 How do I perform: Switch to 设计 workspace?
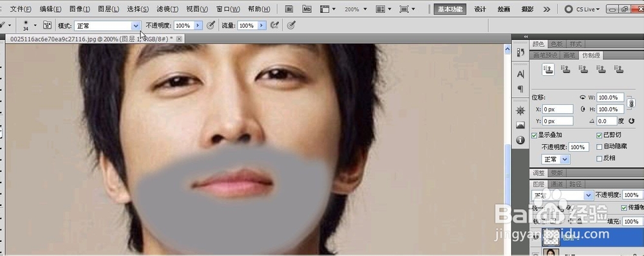[480, 9]
